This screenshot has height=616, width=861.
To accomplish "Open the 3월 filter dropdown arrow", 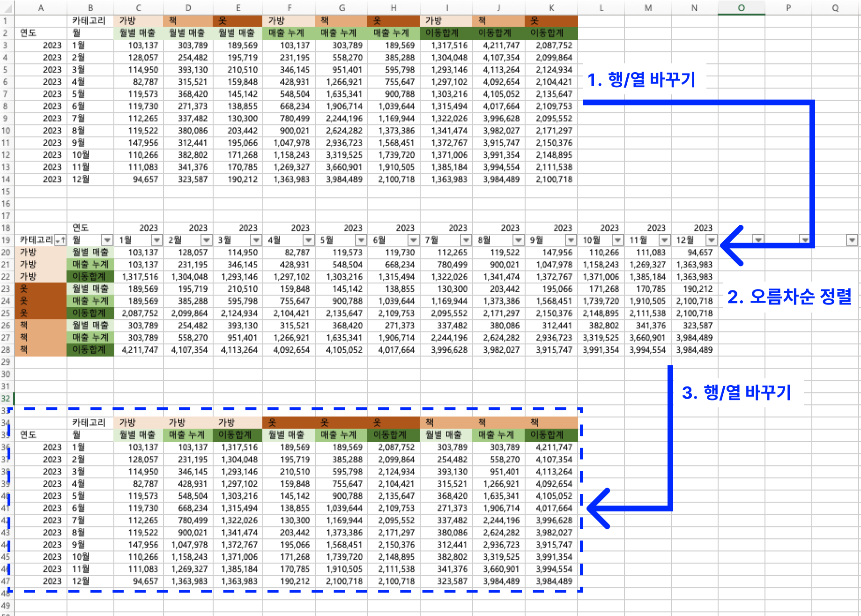I will point(256,240).
